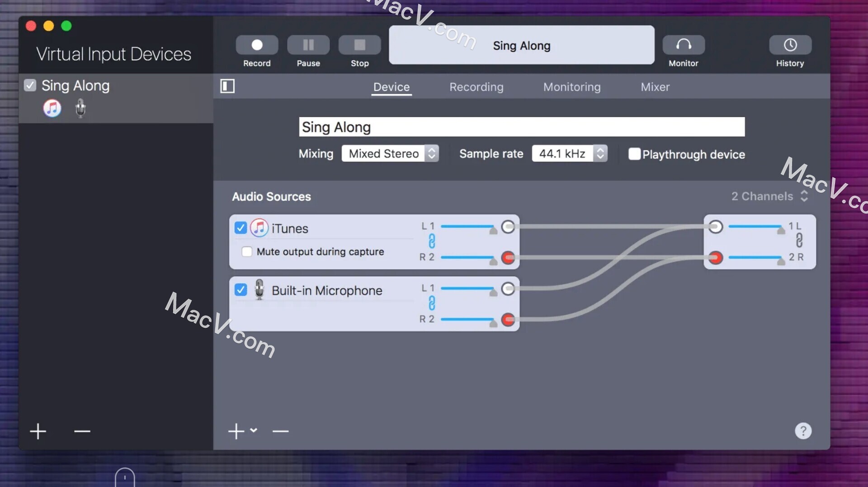Switch to the Mixer tab

tap(655, 87)
